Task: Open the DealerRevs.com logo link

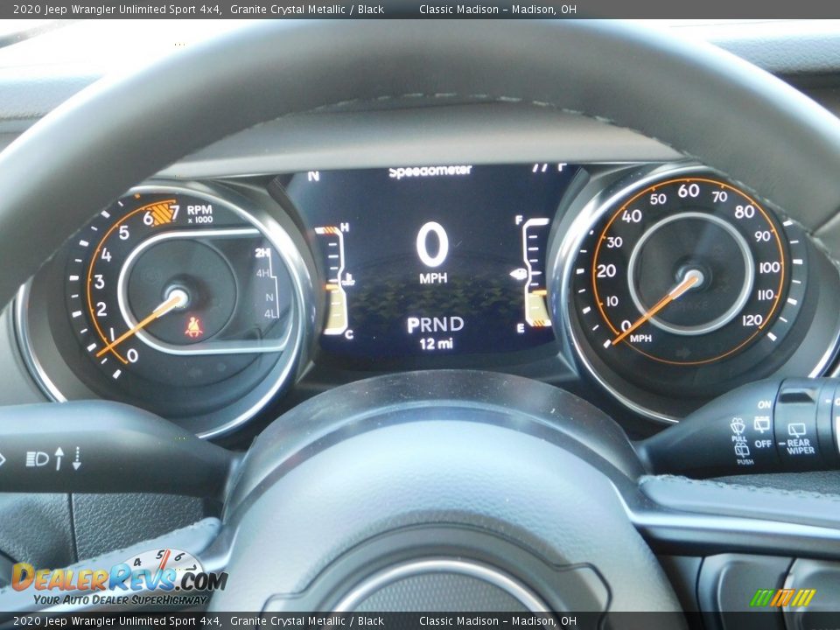Action: click(118, 579)
